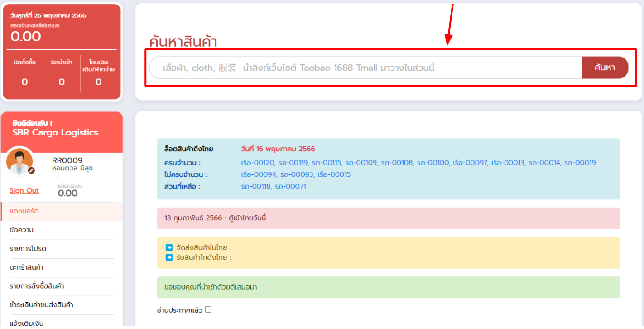644x329 pixels.
Task: Click the pencil edit icon on the avatar
Action: [x=31, y=171]
